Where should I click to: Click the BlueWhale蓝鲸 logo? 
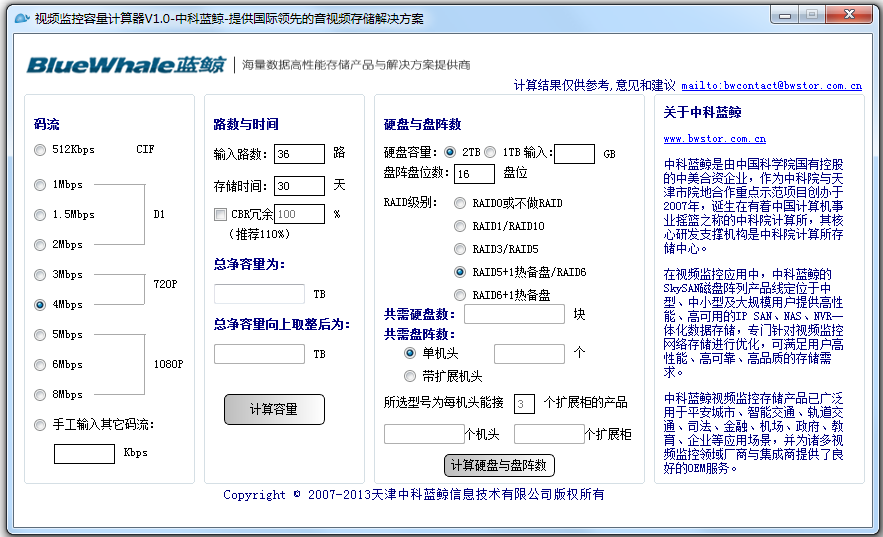pos(126,65)
